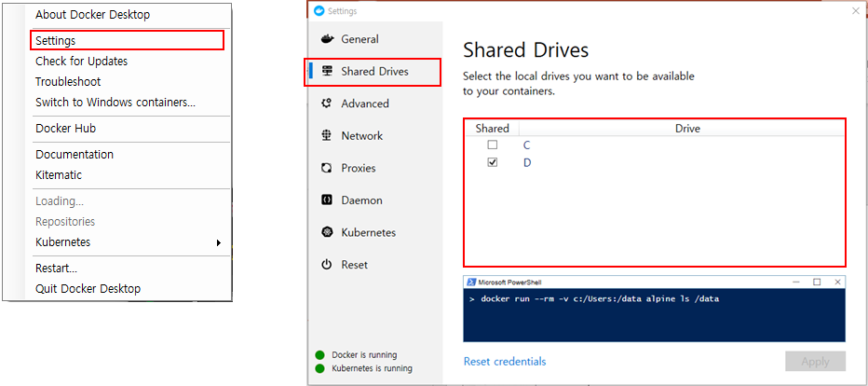Click the Daemon icon in sidebar

pos(327,200)
